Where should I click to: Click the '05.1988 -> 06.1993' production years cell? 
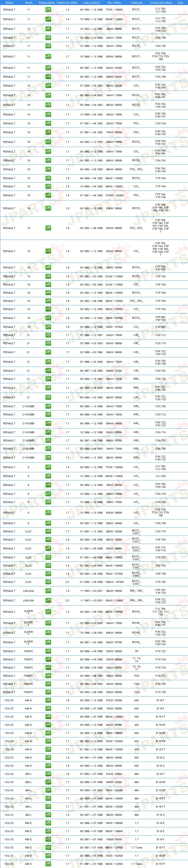coord(91,448)
